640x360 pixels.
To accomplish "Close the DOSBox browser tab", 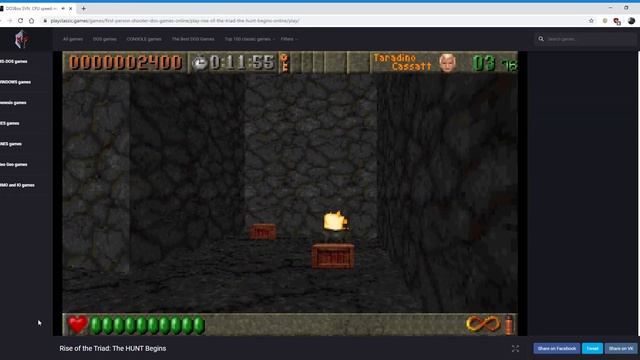I will tap(71, 8).
